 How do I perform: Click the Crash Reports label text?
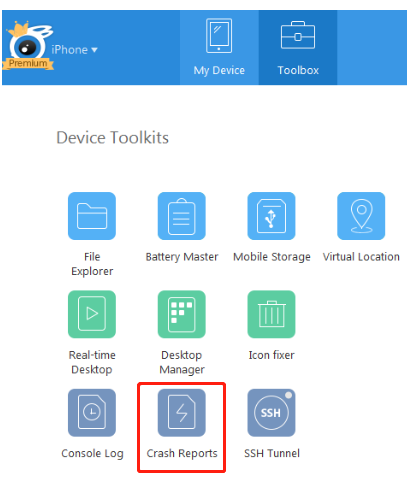[182, 453]
